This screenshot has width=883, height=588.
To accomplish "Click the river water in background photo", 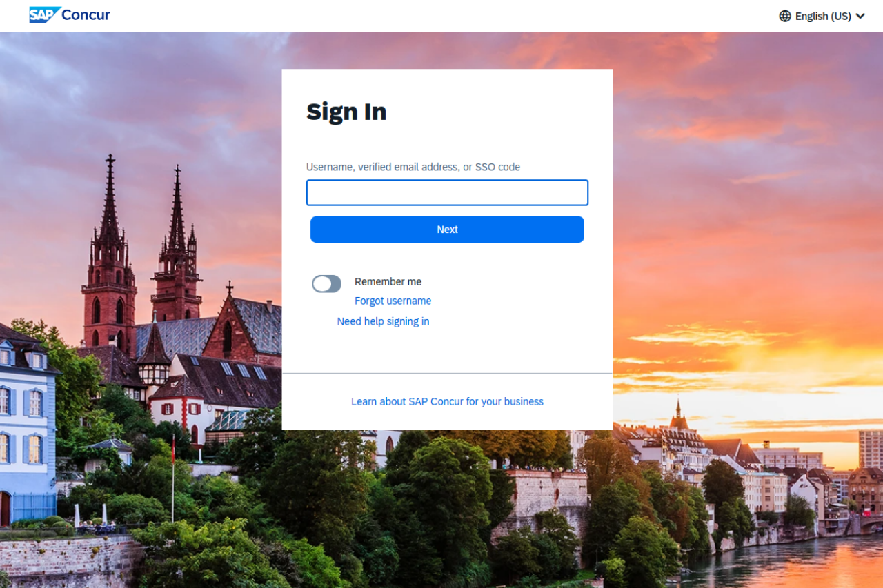I will [793, 562].
